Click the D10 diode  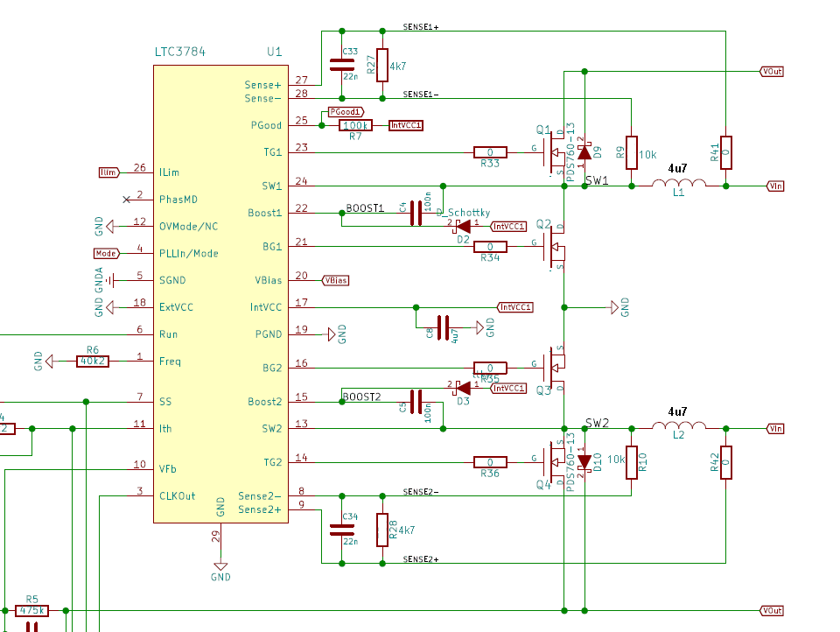585,462
